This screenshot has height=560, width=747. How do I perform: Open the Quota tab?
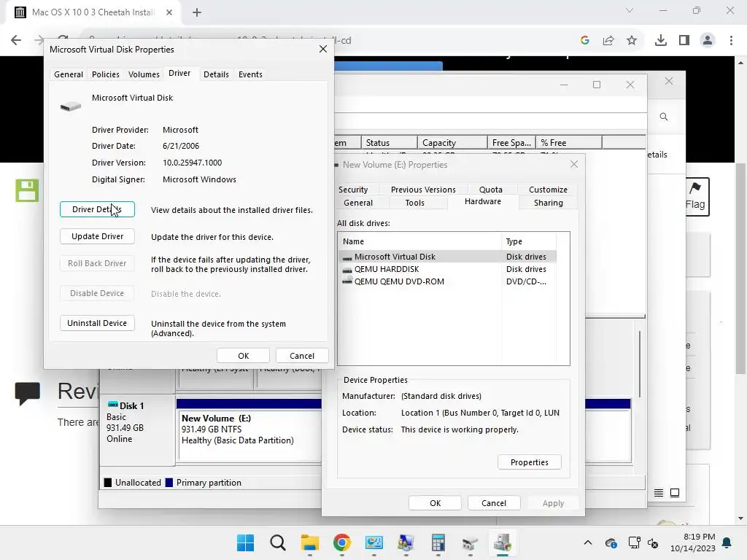[491, 190]
